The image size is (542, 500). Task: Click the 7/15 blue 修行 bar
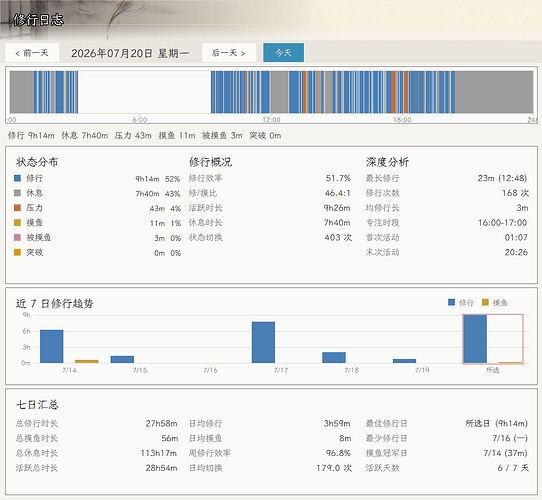[x=122, y=359]
